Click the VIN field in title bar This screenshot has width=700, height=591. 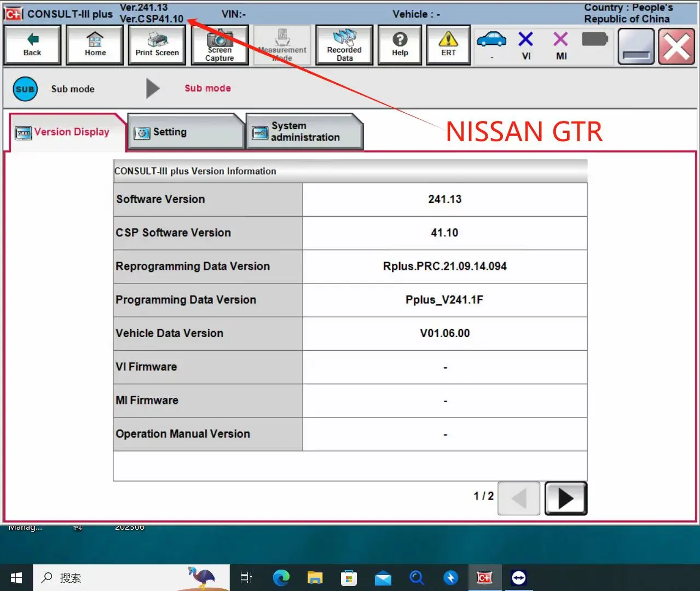click(x=234, y=14)
